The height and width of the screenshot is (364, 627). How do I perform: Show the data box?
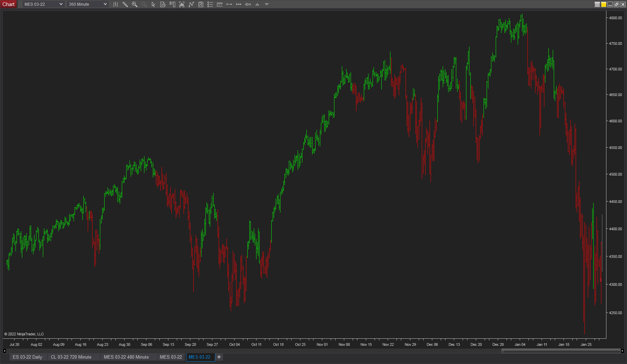(163, 4)
